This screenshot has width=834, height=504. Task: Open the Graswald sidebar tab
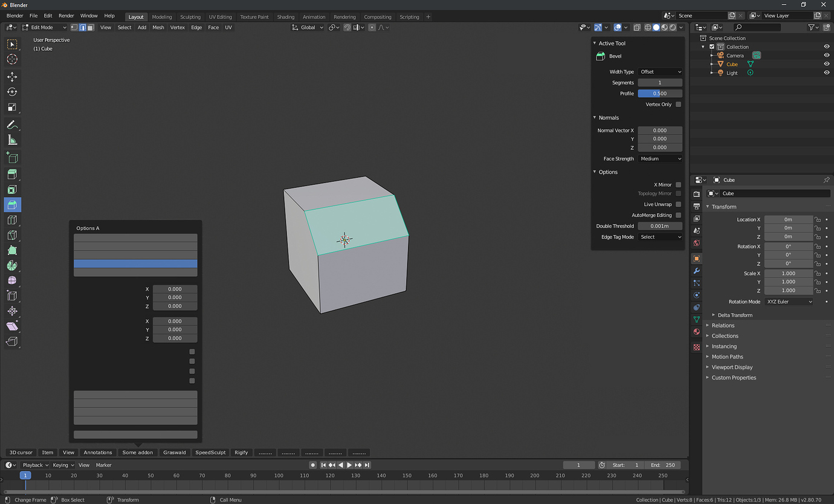click(x=175, y=453)
